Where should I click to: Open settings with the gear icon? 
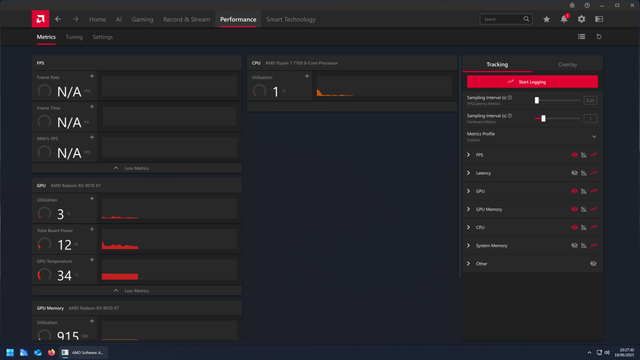pos(581,19)
